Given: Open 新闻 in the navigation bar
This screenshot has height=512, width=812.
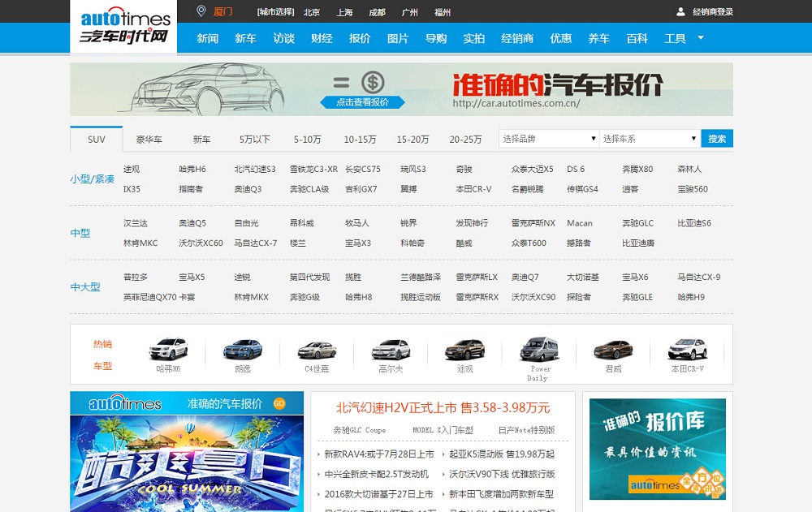Looking at the screenshot, I should [x=207, y=38].
